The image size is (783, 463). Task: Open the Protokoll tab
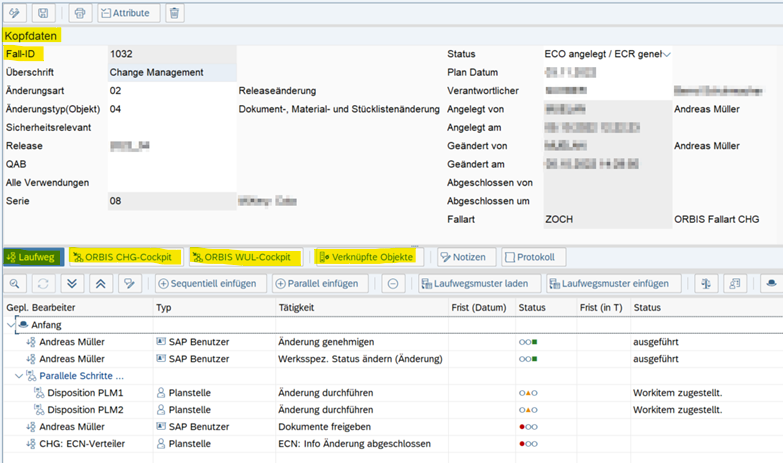533,257
